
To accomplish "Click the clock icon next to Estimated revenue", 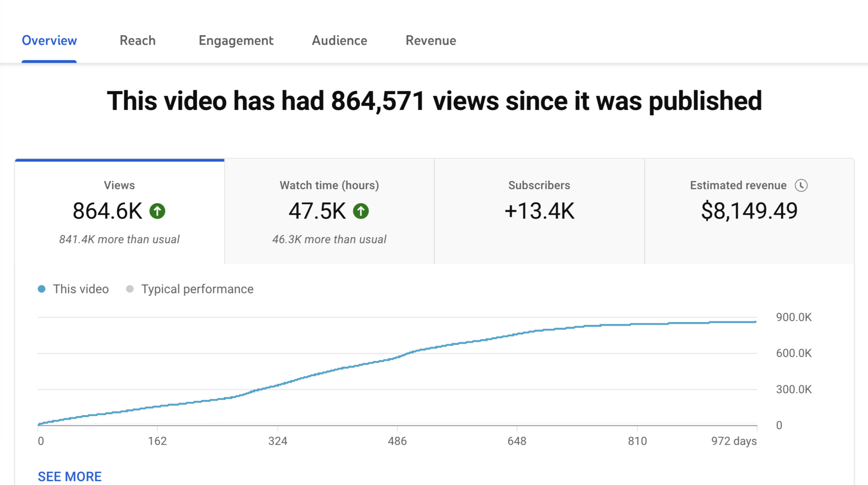I will [801, 185].
